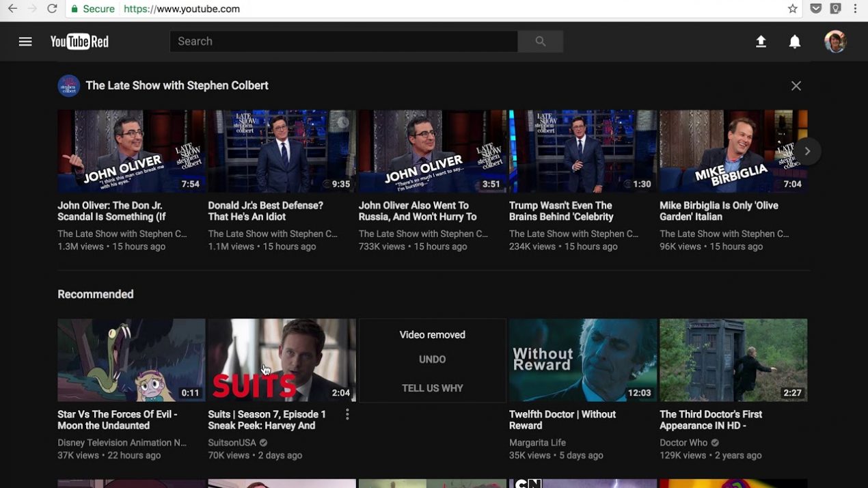The width and height of the screenshot is (868, 488).
Task: Click title 'Star Vs The Forces Of Evil'
Action: (x=118, y=420)
